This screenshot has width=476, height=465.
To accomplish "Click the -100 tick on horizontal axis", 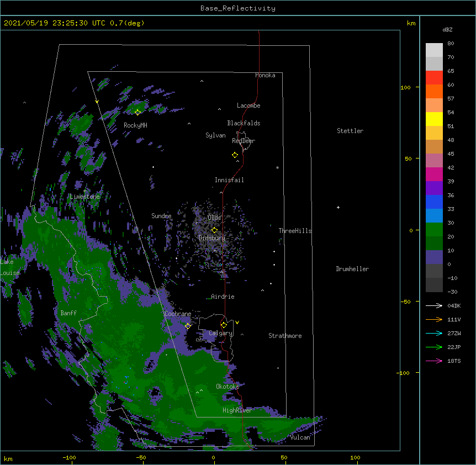I will tap(70, 457).
